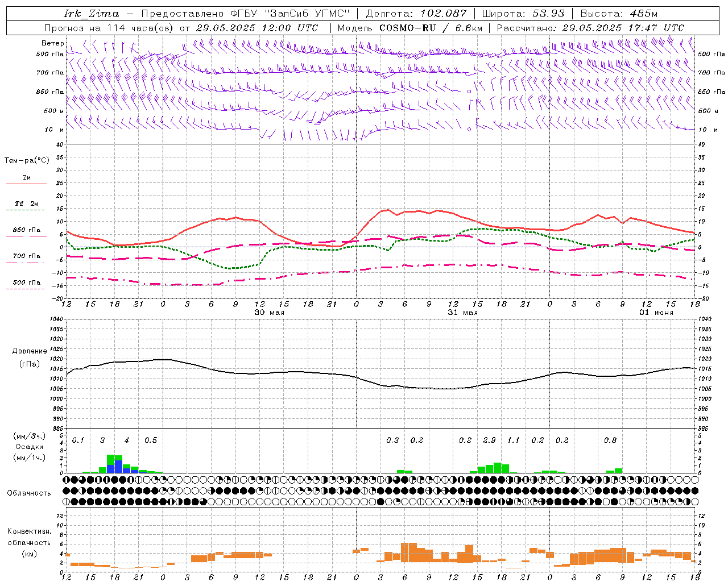The height and width of the screenshot is (582, 728).
Task: Click the "31 мая" date label
Action: [462, 312]
